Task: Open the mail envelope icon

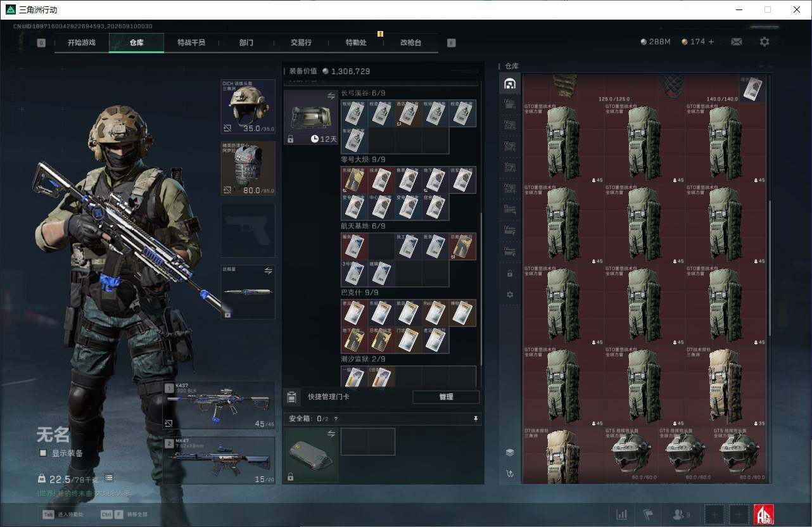Action: pyautogui.click(x=736, y=42)
